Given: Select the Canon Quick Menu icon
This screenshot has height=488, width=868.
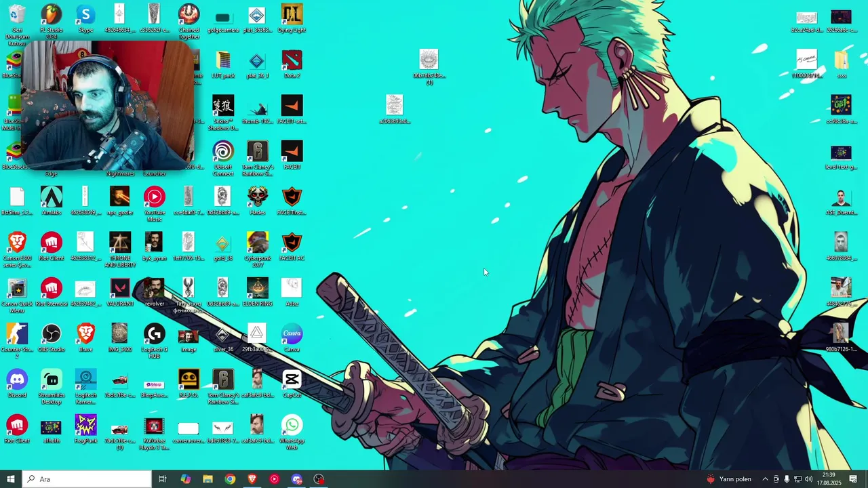Looking at the screenshot, I should coord(17,296).
